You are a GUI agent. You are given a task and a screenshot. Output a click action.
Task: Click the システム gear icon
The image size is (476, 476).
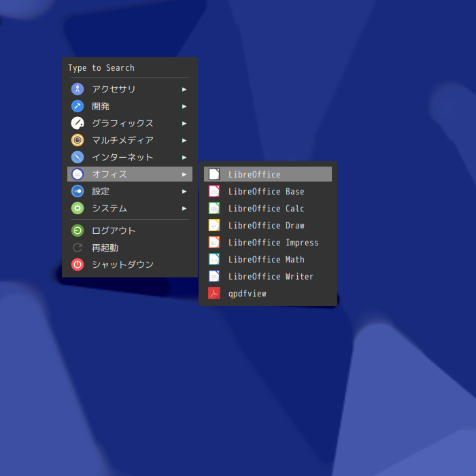(78, 208)
